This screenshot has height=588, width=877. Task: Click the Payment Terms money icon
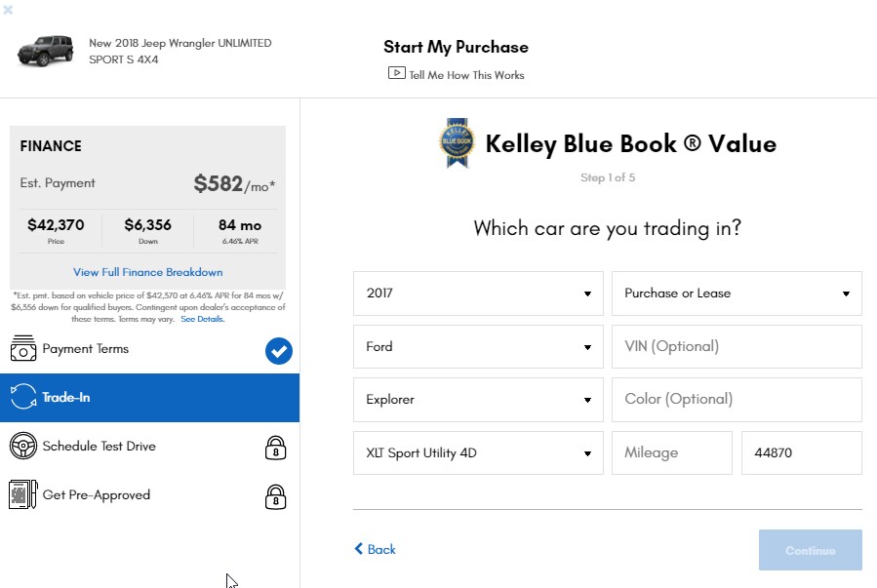point(23,348)
